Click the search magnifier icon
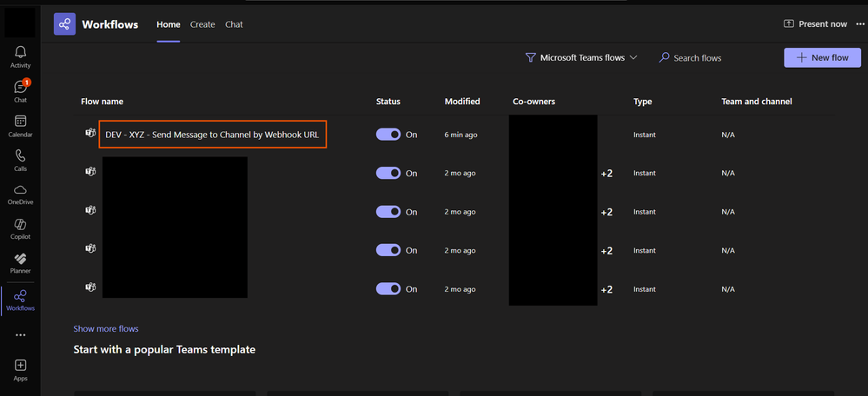Image resolution: width=868 pixels, height=396 pixels. [x=664, y=57]
